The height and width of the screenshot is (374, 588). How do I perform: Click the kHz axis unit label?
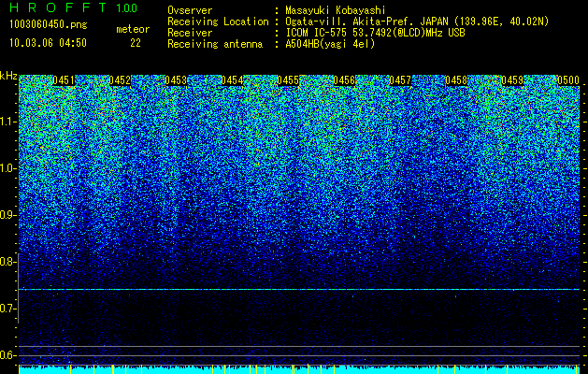point(8,76)
